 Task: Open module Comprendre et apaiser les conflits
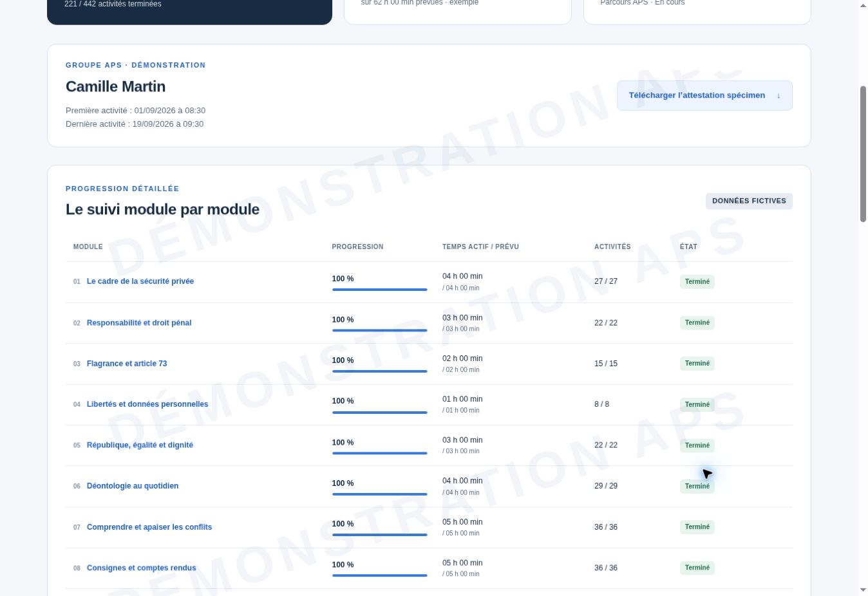149,527
